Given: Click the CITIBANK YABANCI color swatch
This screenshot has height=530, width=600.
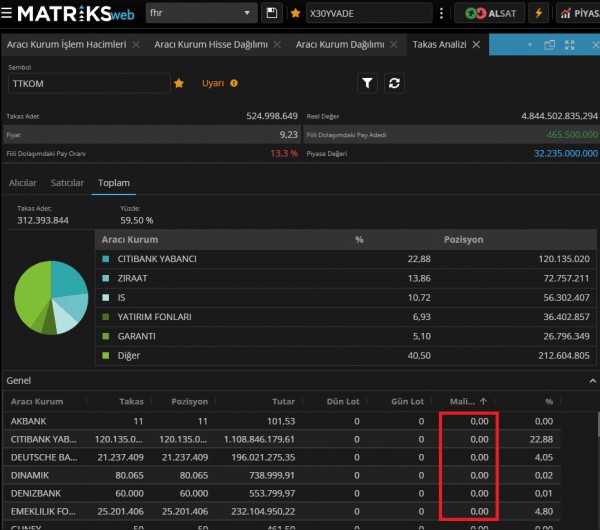Looking at the screenshot, I should [106, 259].
